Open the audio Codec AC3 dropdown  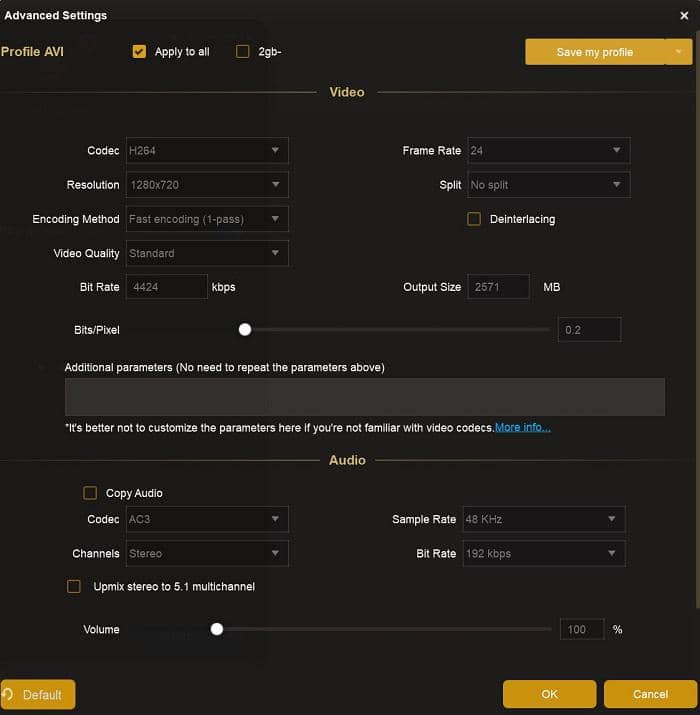pos(207,519)
